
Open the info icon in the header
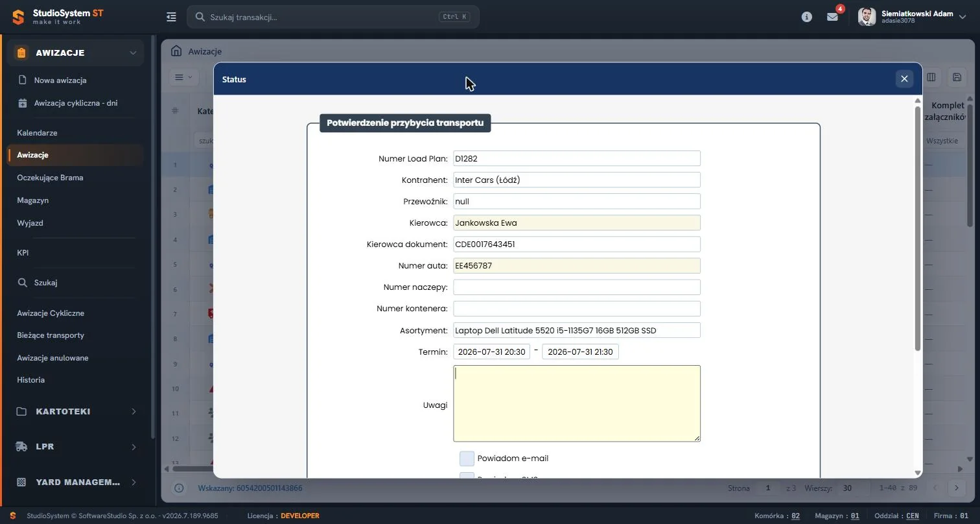coord(807,17)
